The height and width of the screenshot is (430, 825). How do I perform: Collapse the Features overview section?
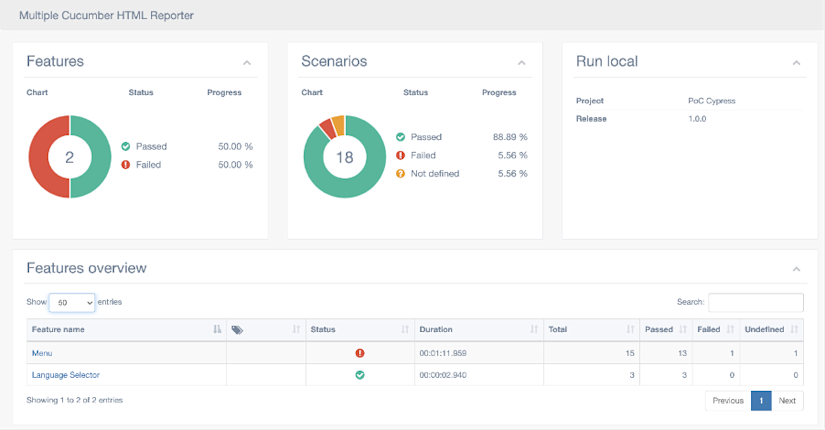tap(797, 269)
